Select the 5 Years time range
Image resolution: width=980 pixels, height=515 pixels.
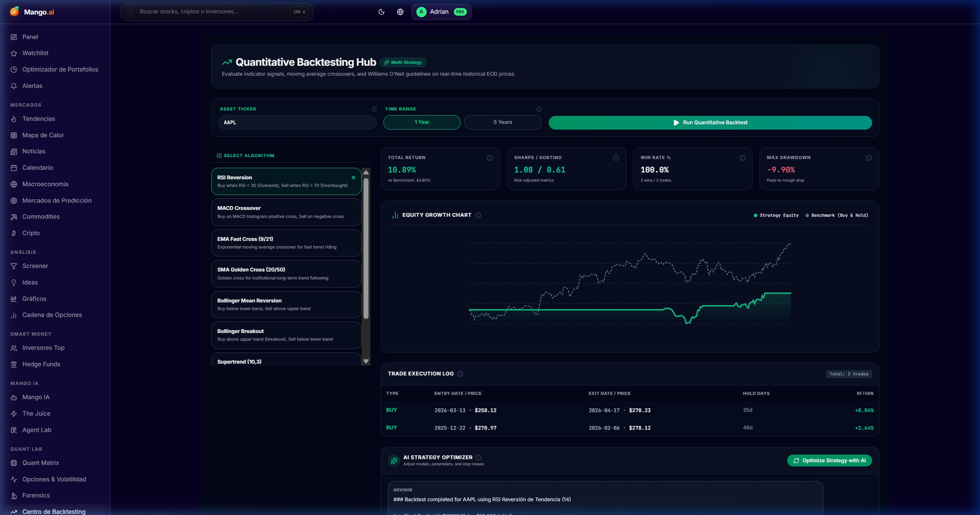point(503,122)
